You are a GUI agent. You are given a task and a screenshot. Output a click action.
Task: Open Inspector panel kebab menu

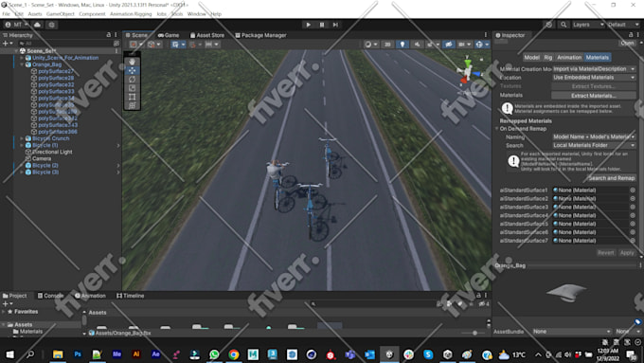point(638,35)
